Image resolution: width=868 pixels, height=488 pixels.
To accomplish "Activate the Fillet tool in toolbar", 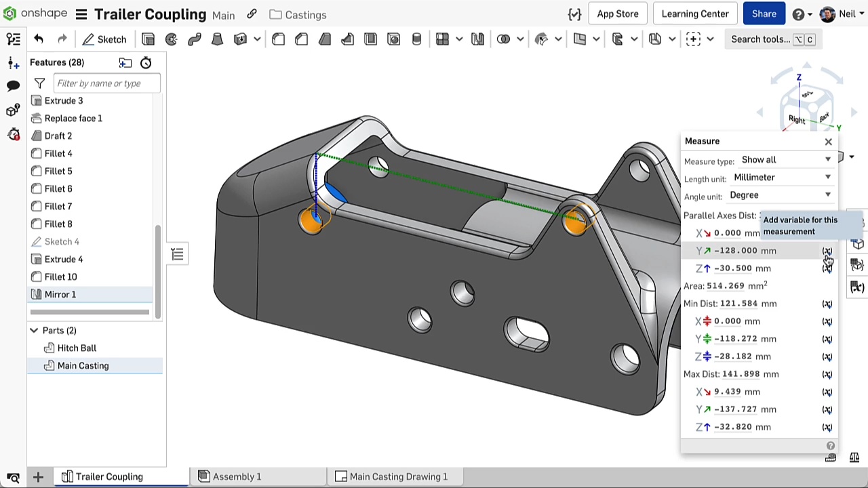I will coord(279,39).
